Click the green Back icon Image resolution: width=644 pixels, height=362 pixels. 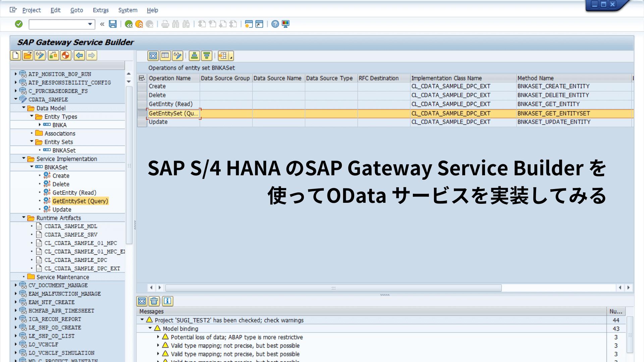click(x=128, y=24)
